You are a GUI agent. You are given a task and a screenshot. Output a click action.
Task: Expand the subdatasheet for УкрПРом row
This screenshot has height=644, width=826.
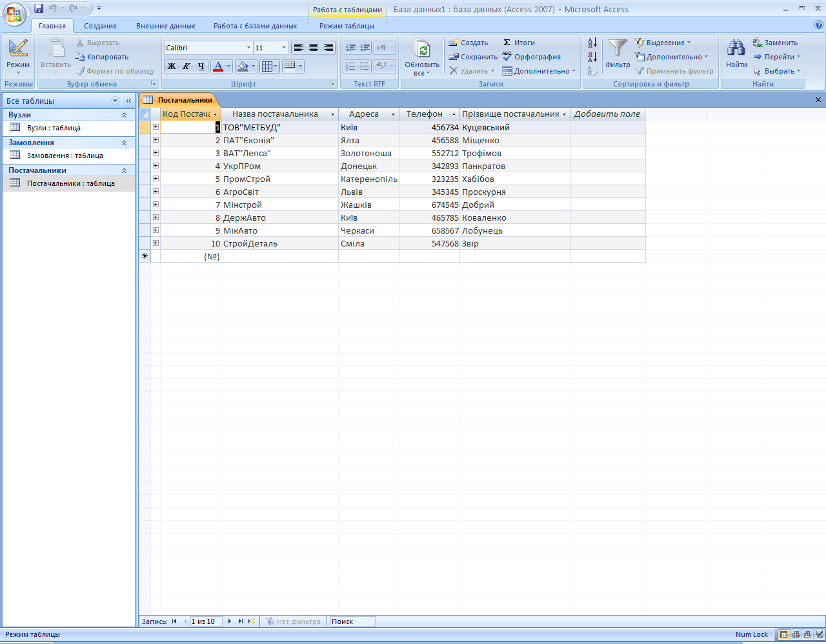pyautogui.click(x=156, y=166)
